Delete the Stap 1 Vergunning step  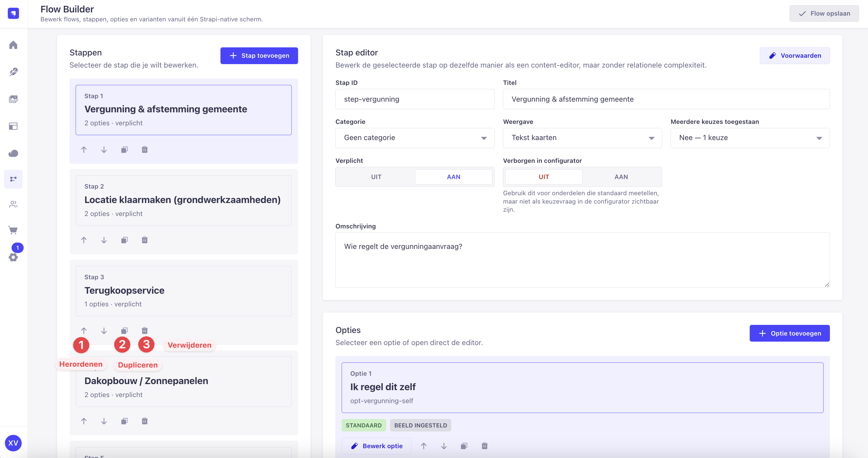click(x=145, y=149)
